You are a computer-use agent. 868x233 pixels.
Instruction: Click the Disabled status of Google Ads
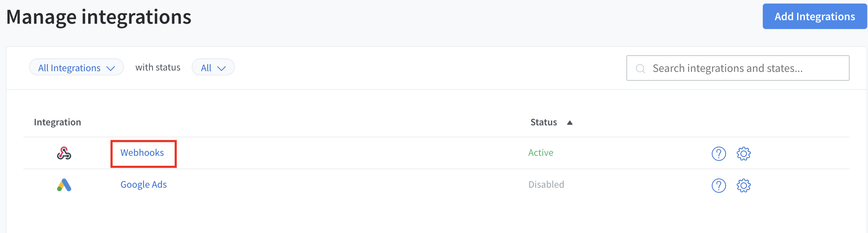click(x=546, y=184)
